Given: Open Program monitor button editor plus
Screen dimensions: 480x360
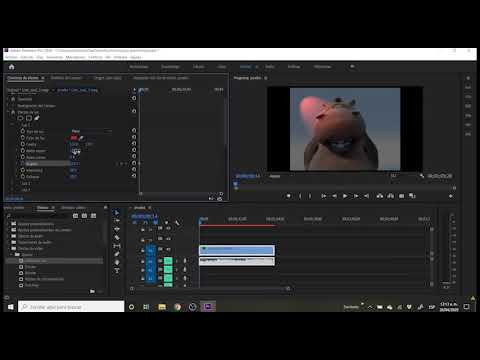Looking at the screenshot, I should [451, 196].
